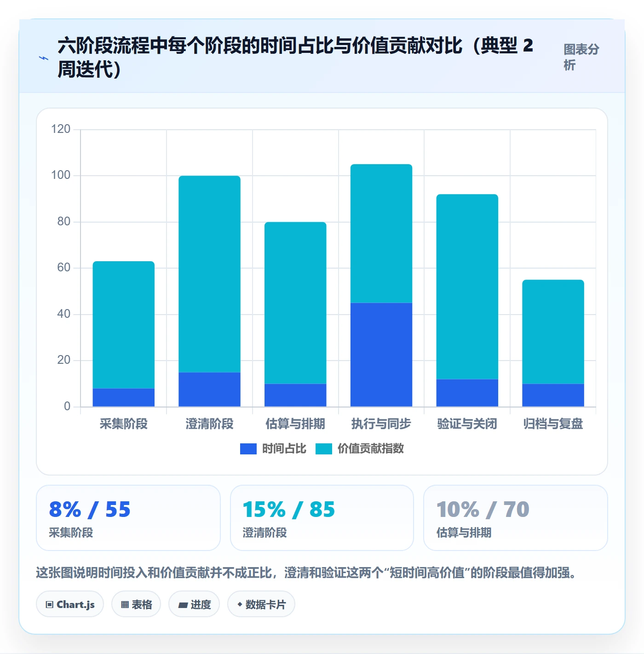Image resolution: width=644 pixels, height=654 pixels.
Task: Click the summary sentence starting 这张图说明
Action: click(306, 573)
